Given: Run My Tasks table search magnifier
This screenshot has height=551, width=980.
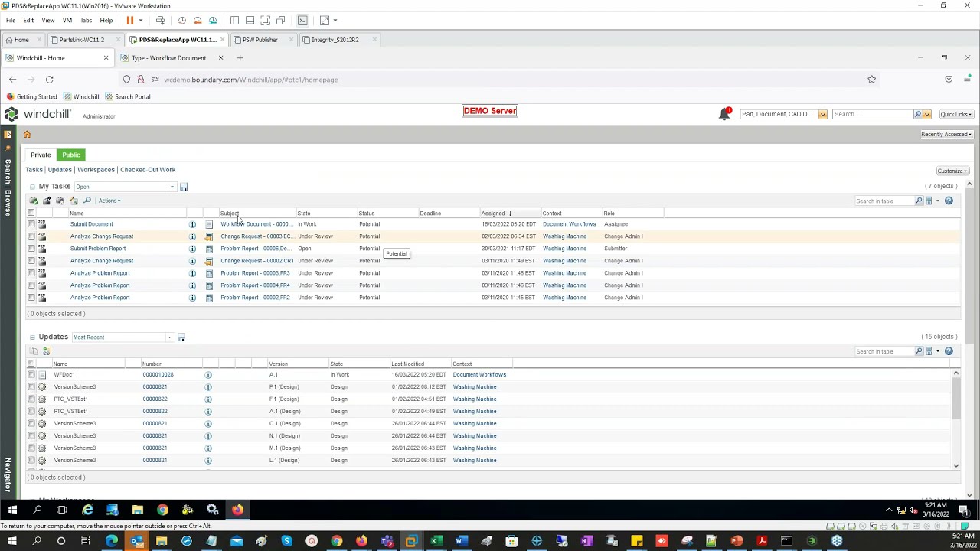Looking at the screenshot, I should (x=919, y=201).
